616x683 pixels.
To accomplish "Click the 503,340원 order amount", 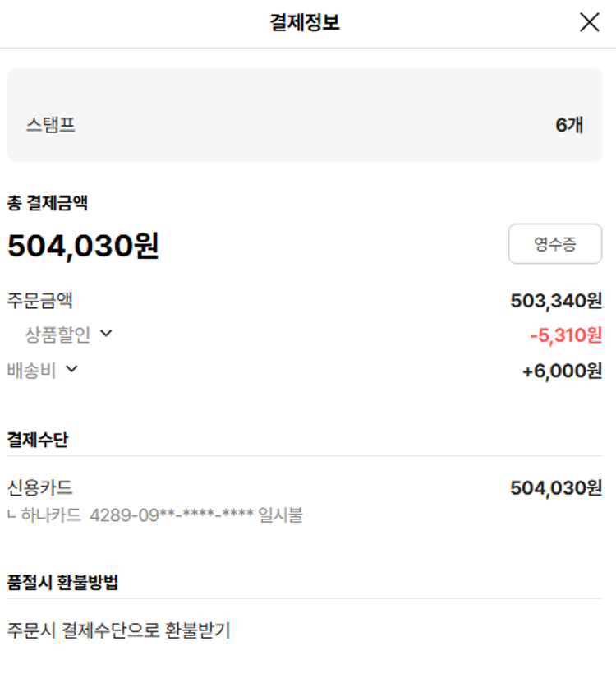I will tap(556, 301).
